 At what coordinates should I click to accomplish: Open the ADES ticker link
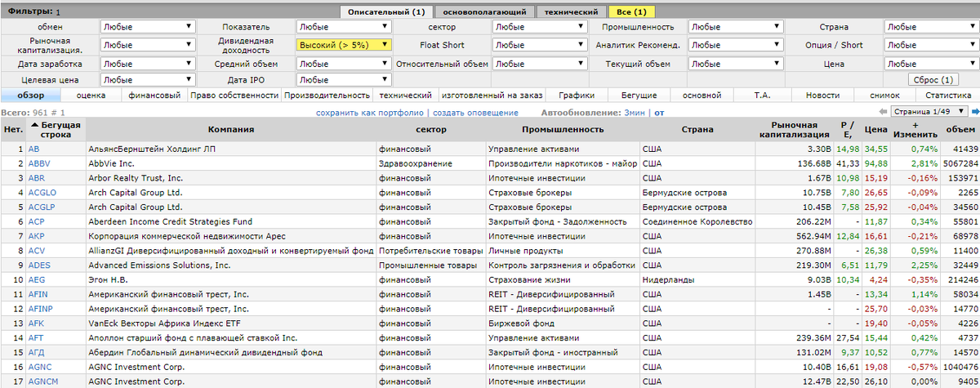coord(39,265)
